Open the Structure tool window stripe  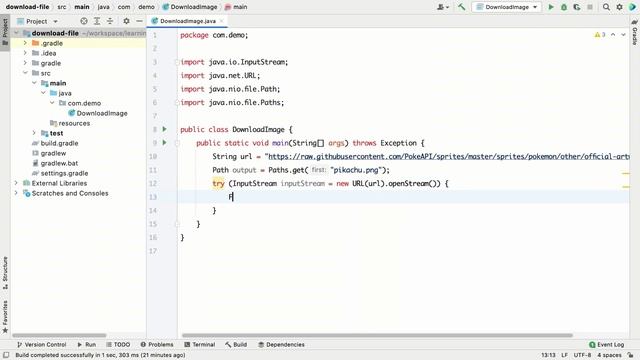click(x=5, y=273)
